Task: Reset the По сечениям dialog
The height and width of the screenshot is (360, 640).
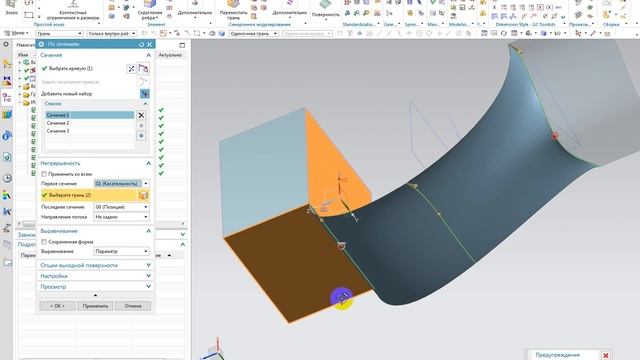Action: [x=141, y=44]
